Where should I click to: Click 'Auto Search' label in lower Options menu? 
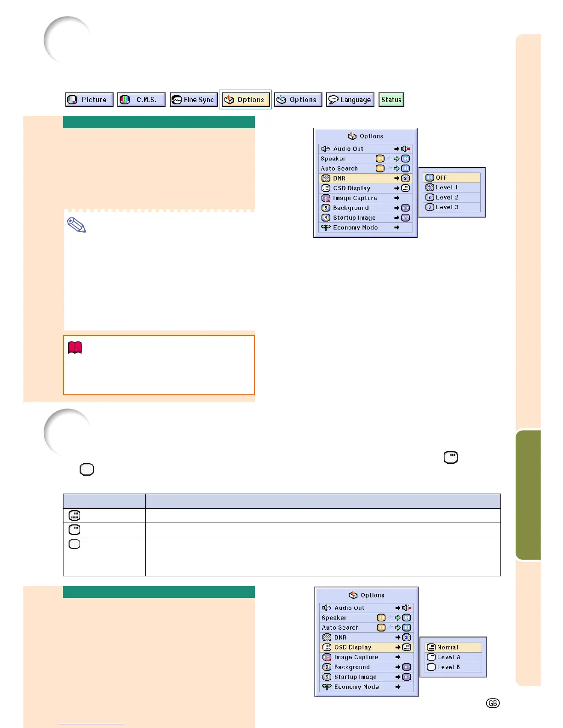(x=340, y=627)
